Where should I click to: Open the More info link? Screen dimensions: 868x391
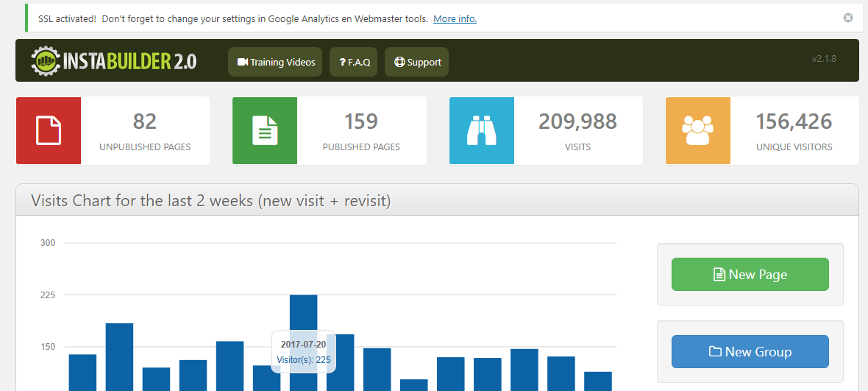[x=455, y=19]
